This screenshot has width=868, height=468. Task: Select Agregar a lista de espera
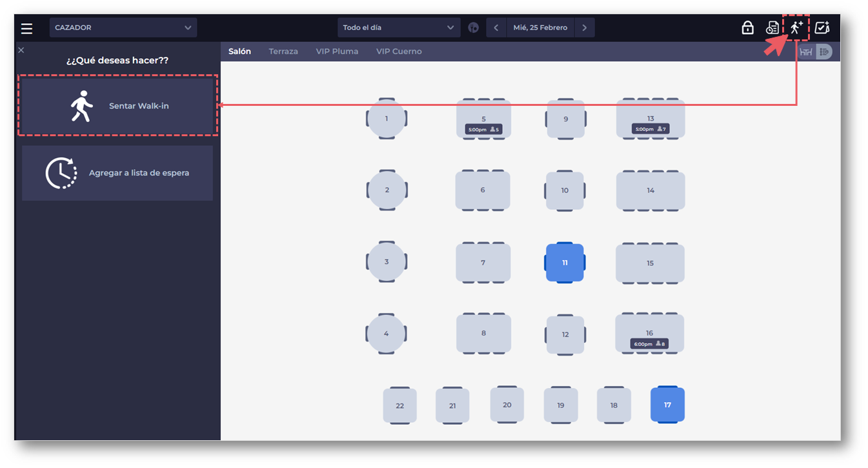tap(117, 173)
